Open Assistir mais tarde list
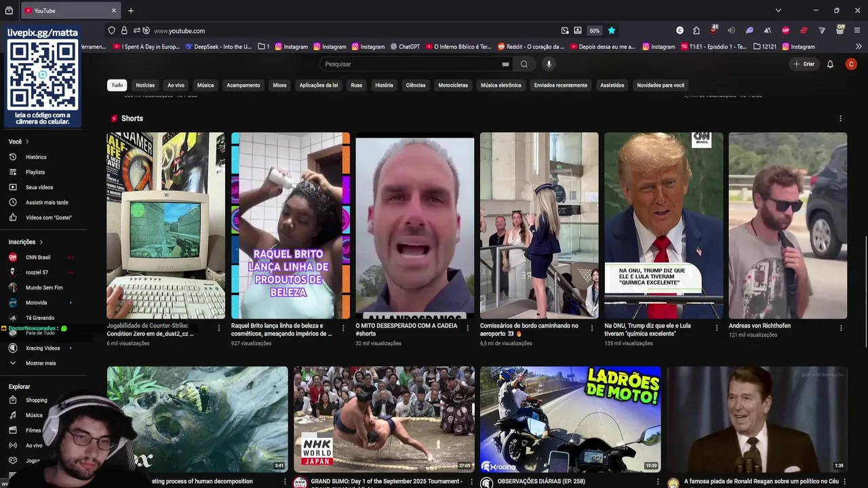 (47, 203)
